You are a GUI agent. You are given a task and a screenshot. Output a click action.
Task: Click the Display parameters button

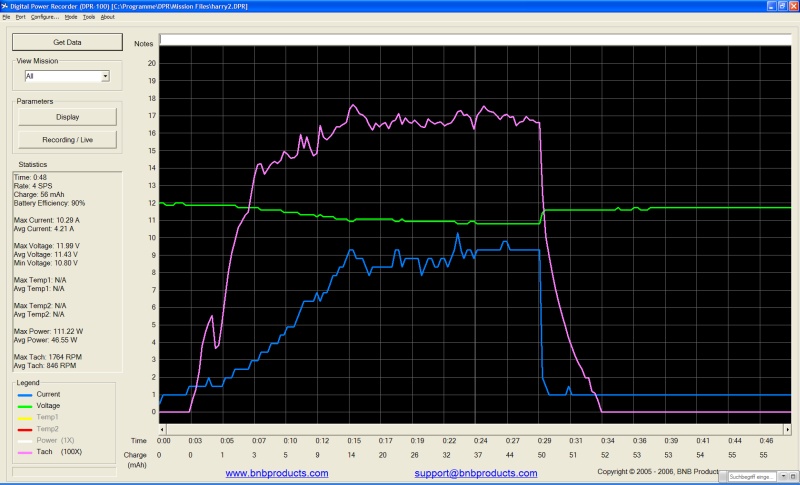click(x=67, y=117)
